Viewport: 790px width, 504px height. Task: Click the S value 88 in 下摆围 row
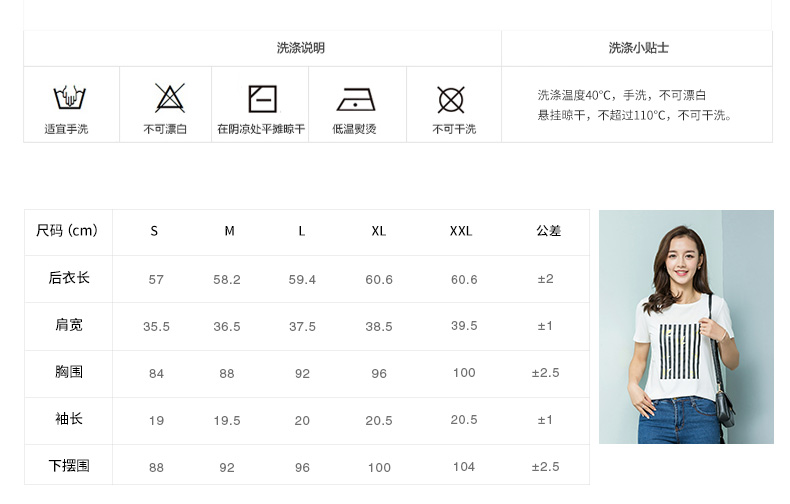click(x=156, y=468)
